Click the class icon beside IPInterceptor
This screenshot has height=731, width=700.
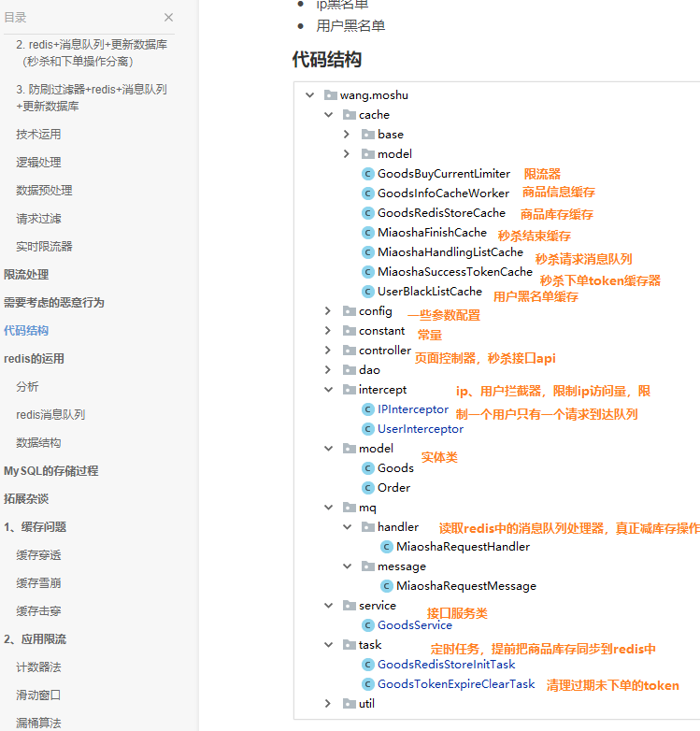[368, 409]
